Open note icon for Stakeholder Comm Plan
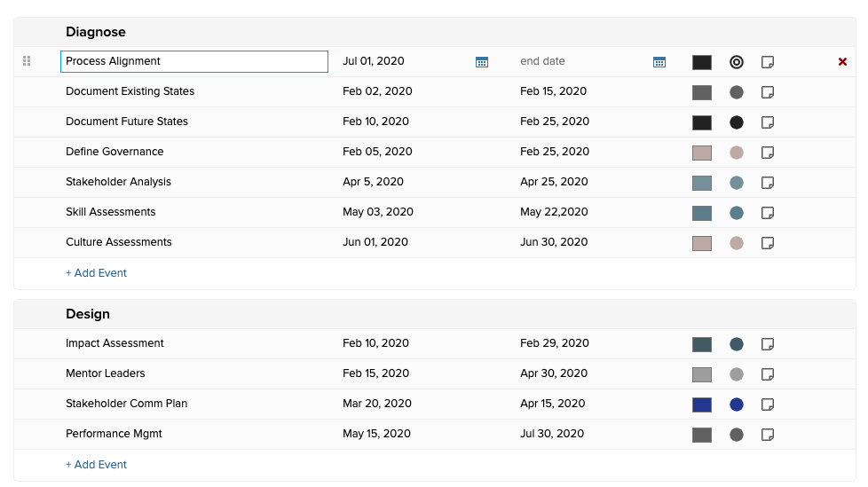Image resolution: width=868 pixels, height=487 pixels. (767, 405)
